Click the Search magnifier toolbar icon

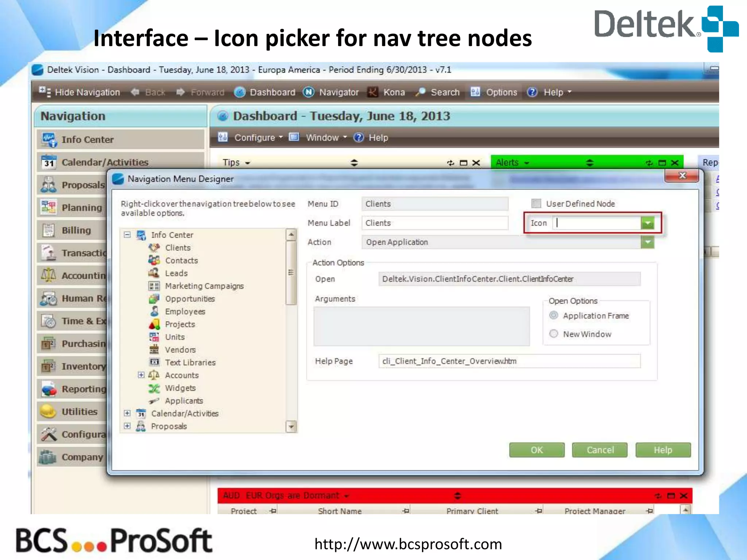click(x=421, y=92)
